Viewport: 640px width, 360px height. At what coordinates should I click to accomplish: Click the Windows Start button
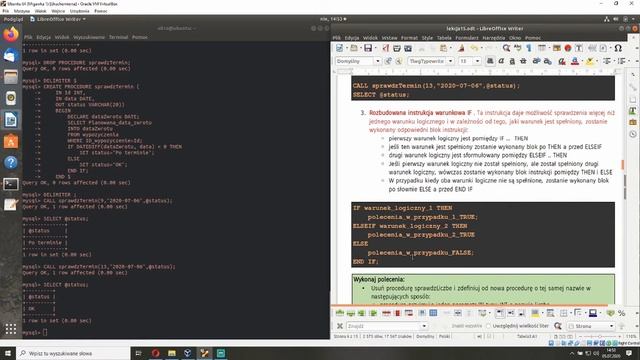[7, 353]
